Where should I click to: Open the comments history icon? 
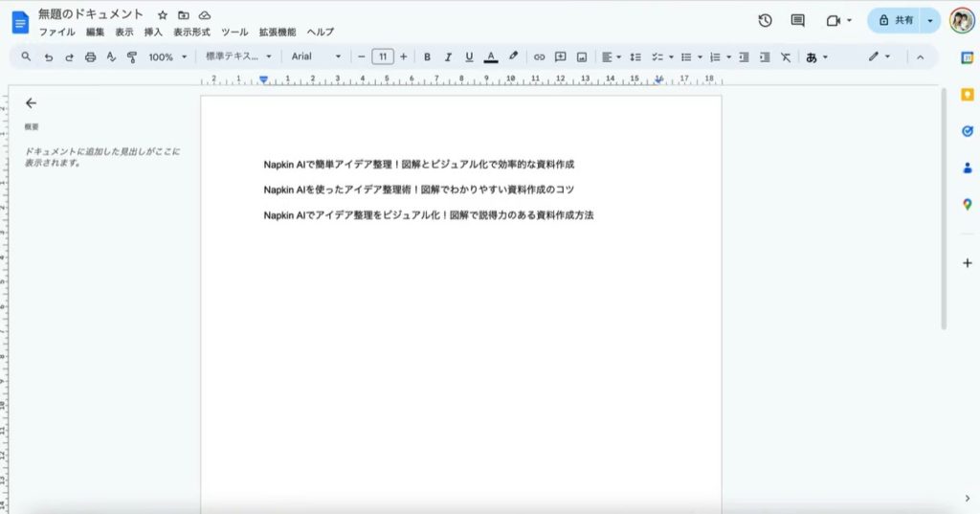tap(797, 20)
